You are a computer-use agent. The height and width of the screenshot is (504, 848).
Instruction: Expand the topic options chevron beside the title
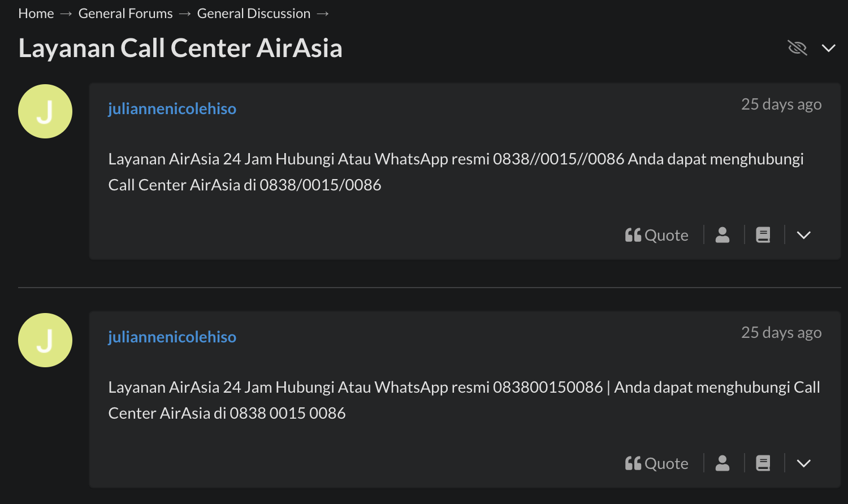pyautogui.click(x=829, y=48)
